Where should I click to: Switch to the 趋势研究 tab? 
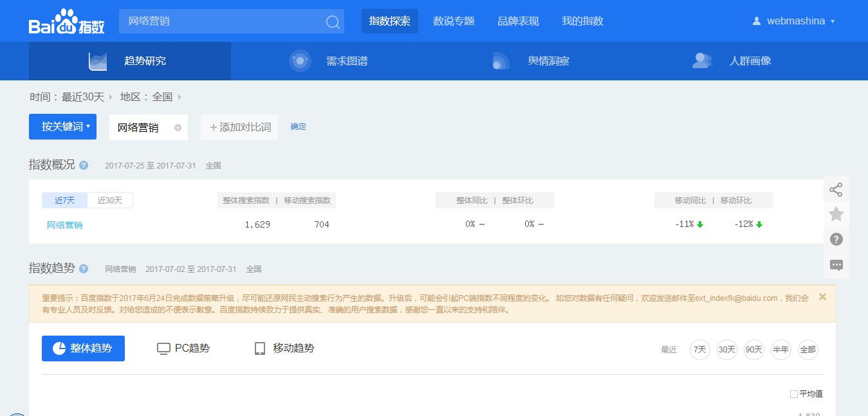[x=130, y=61]
